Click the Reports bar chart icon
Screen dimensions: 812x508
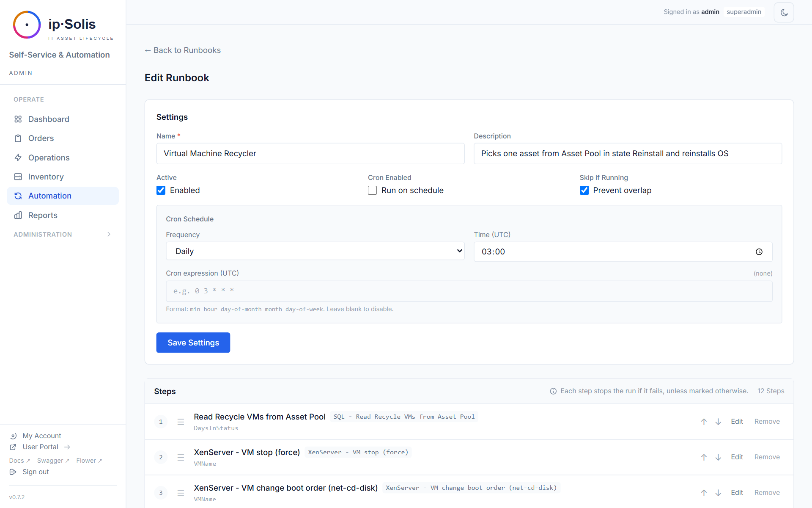tap(18, 215)
